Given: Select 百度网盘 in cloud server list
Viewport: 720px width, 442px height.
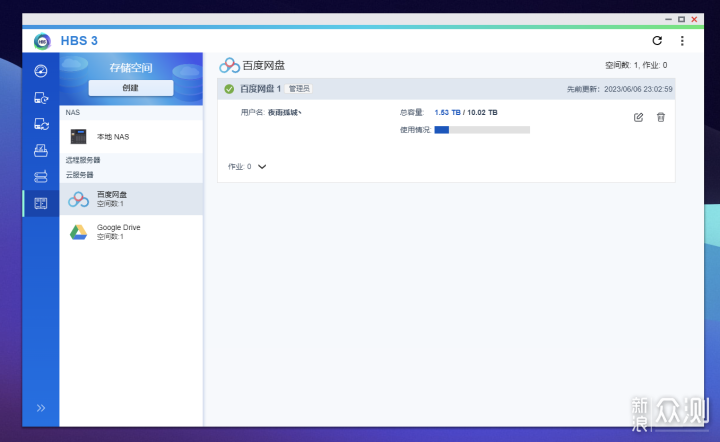Looking at the screenshot, I should coord(131,199).
